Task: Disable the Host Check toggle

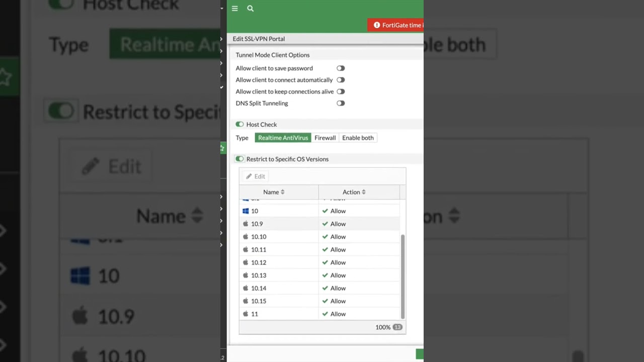Action: (x=239, y=124)
